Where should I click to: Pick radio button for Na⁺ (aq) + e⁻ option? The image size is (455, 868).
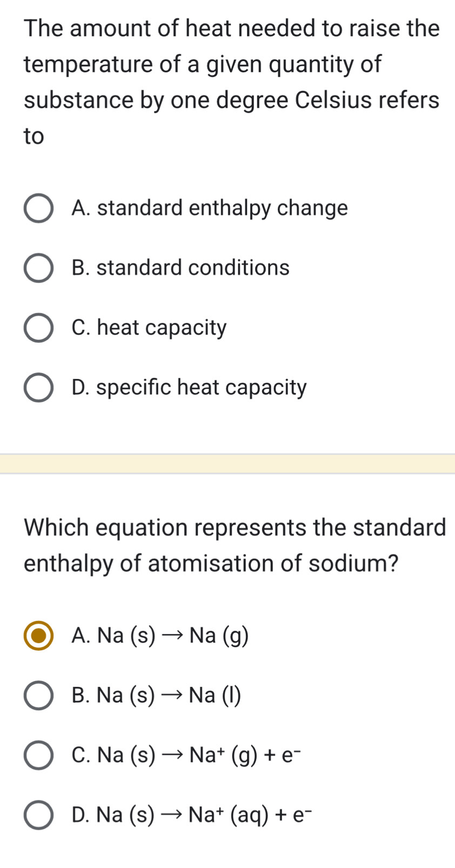point(38,815)
